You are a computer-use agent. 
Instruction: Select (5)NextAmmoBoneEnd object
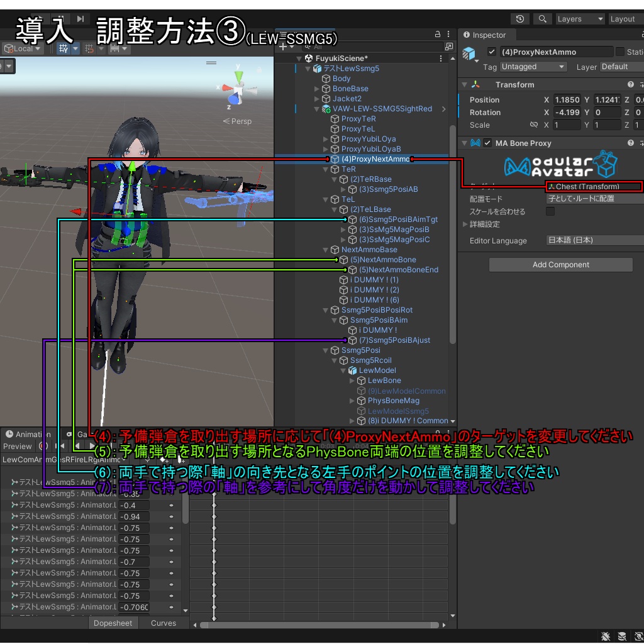(x=398, y=270)
